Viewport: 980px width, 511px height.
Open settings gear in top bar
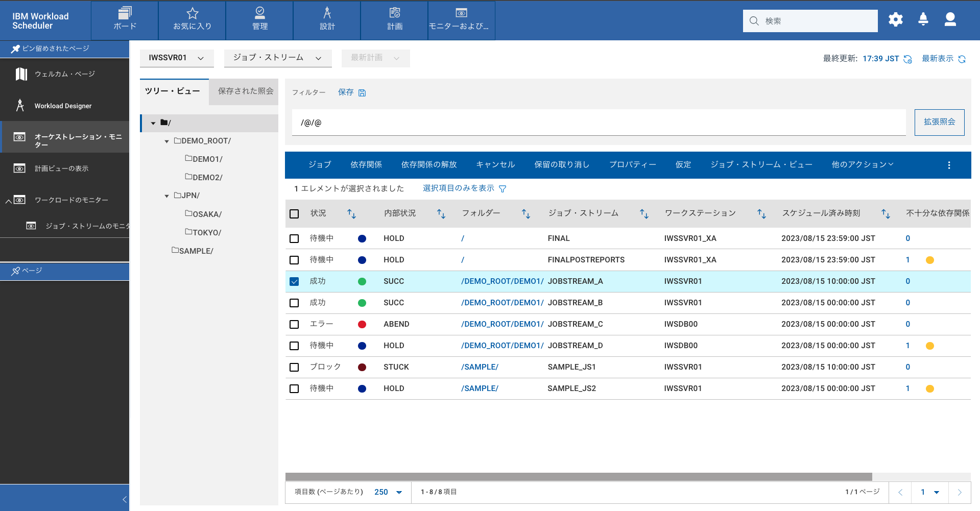click(896, 20)
